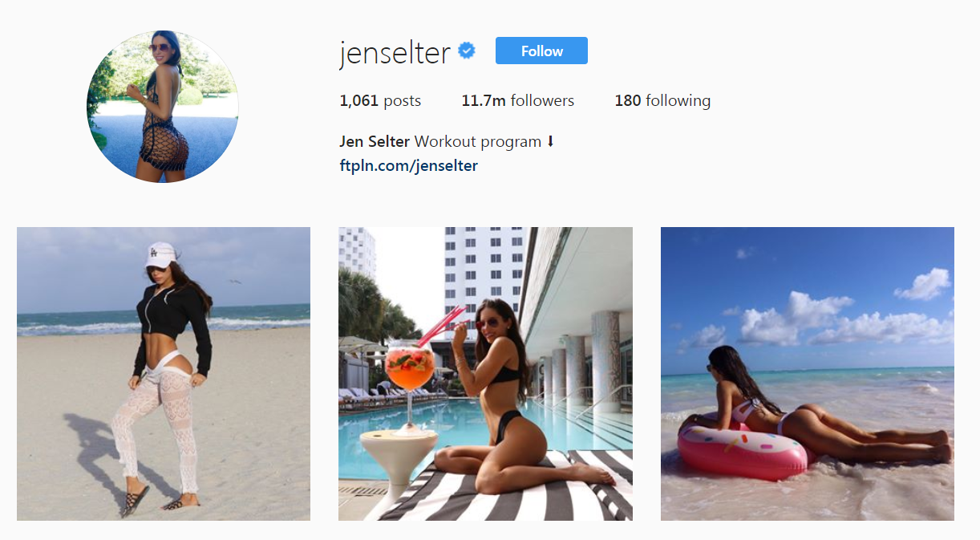
Task: Click the white hotel building in middle photo
Action: point(484,273)
